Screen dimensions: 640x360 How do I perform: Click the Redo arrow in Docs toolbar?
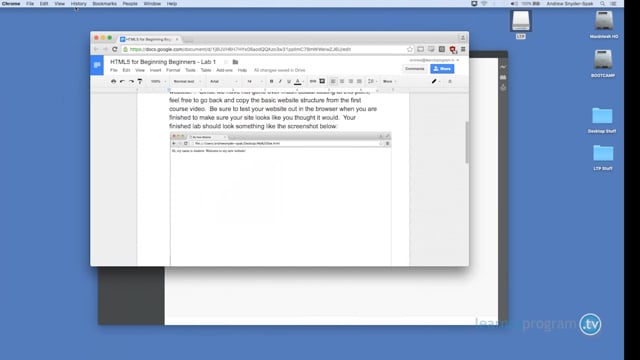[x=131, y=82]
